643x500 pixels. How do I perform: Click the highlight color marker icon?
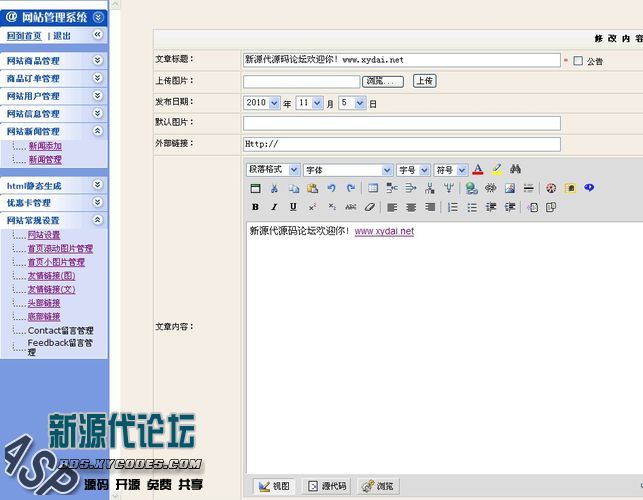pos(497,169)
